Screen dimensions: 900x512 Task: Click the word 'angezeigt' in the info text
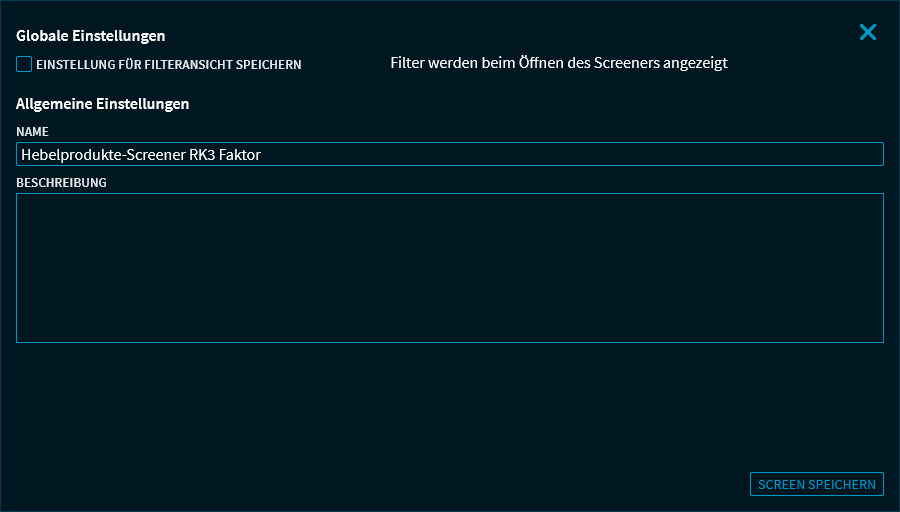pyautogui.click(x=695, y=63)
